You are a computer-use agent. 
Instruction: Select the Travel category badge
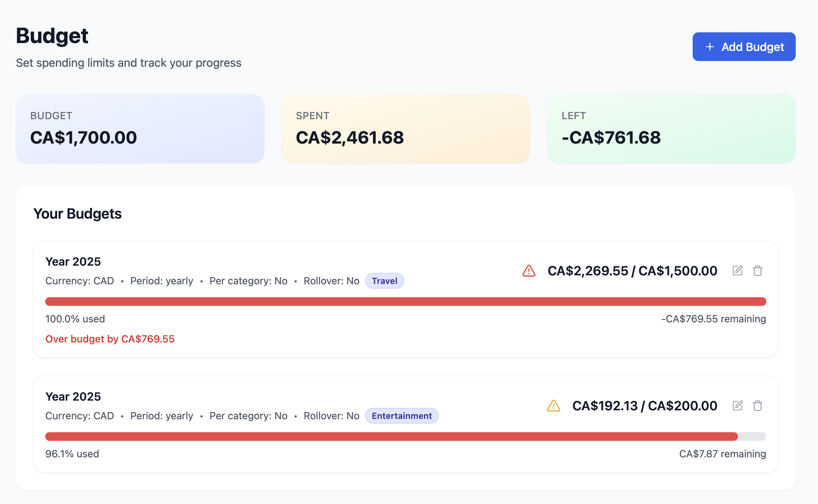pos(384,281)
